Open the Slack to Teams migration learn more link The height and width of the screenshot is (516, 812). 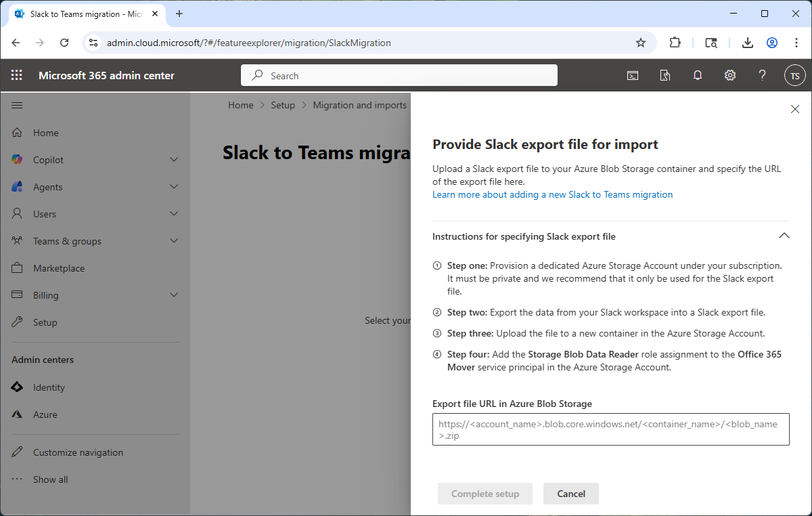click(552, 194)
